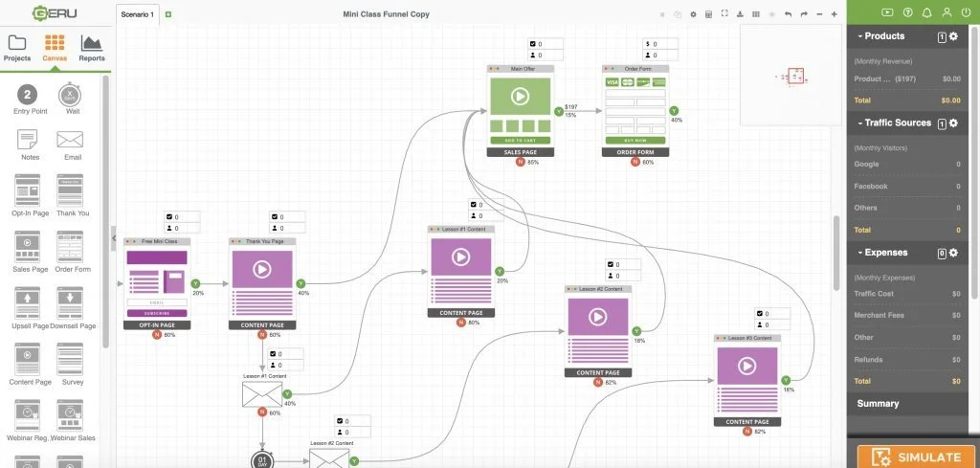Image resolution: width=980 pixels, height=468 pixels.
Task: Collapse the Expenses section
Action: tap(860, 253)
